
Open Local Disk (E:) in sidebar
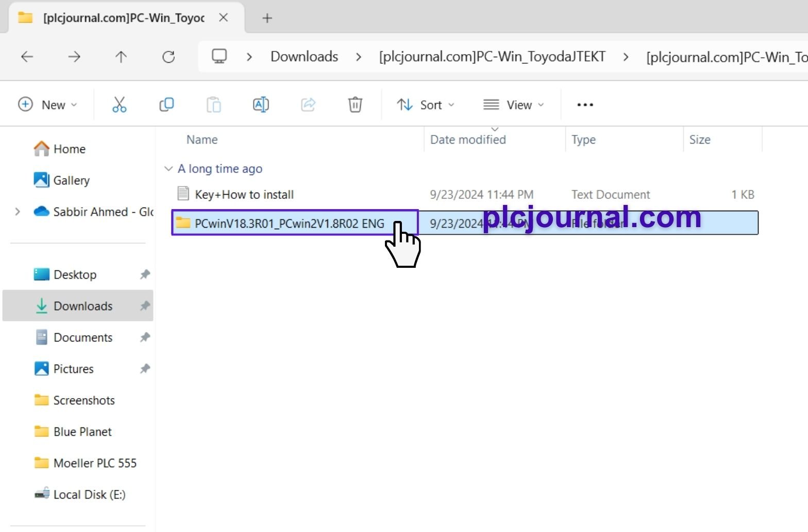[x=80, y=494]
